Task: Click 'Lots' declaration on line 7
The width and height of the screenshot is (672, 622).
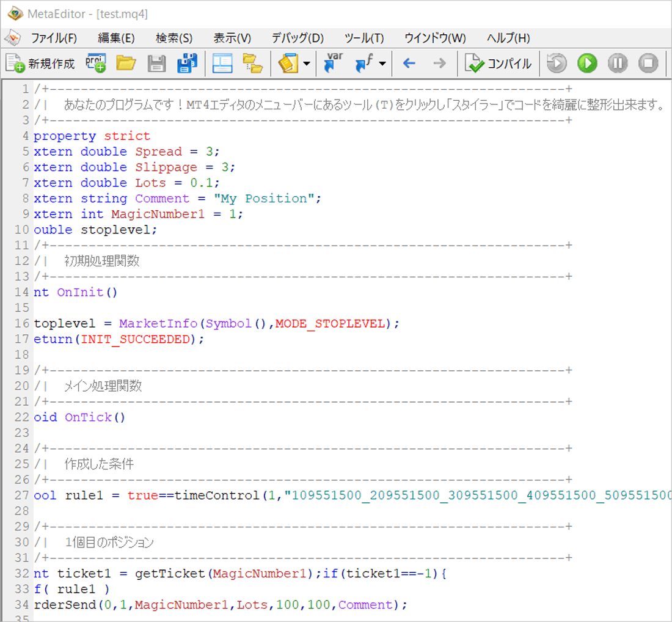Action: pyautogui.click(x=150, y=183)
